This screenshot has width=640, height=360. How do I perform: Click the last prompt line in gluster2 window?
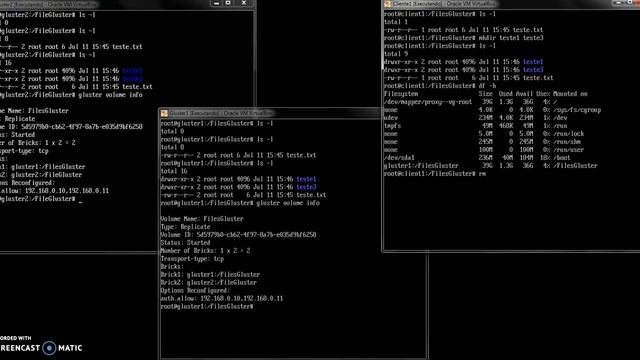[41, 199]
